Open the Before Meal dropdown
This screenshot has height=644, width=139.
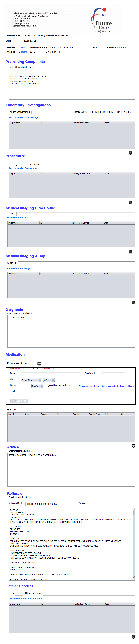(x=31, y=380)
